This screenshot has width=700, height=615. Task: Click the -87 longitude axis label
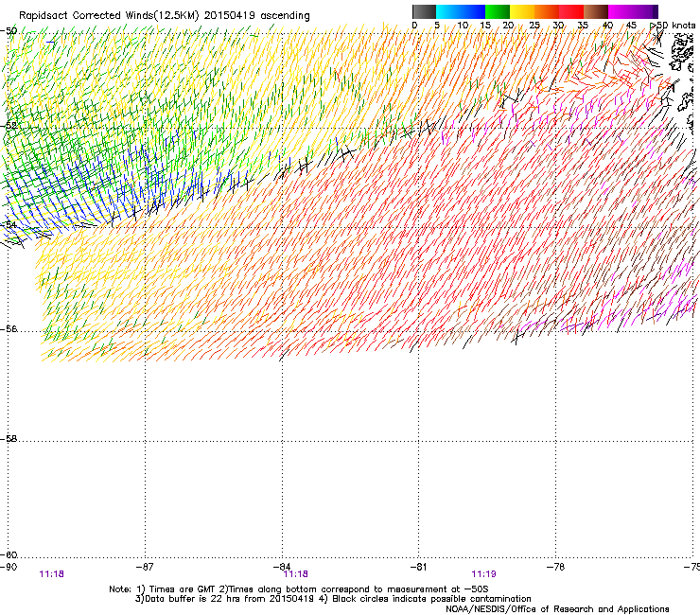coord(145,567)
